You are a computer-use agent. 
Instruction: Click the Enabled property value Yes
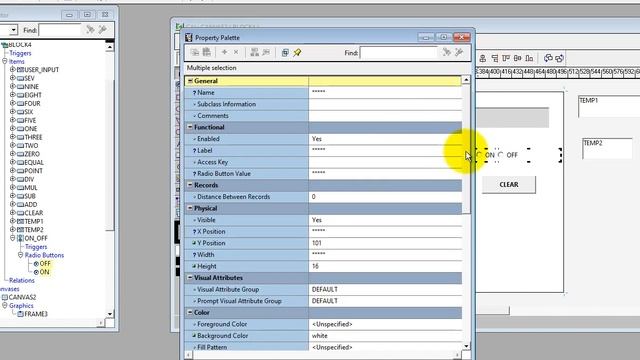(385, 139)
